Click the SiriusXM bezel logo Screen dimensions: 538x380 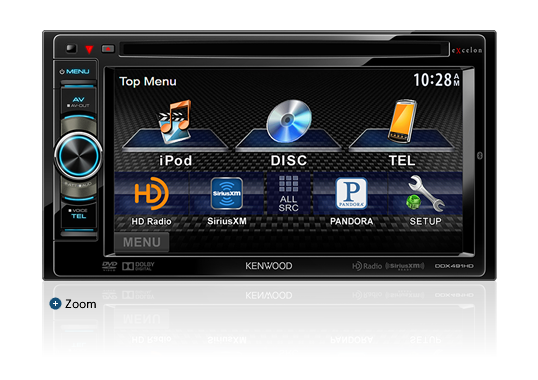click(405, 266)
